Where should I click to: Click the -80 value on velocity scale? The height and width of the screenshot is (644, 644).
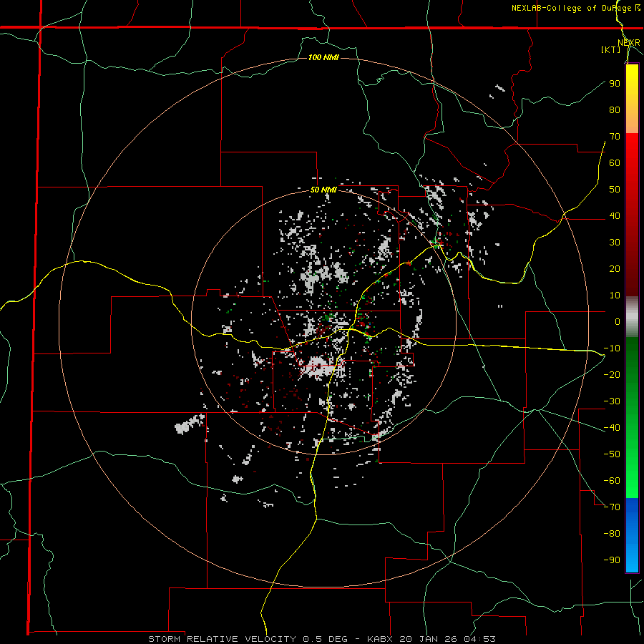[612, 534]
